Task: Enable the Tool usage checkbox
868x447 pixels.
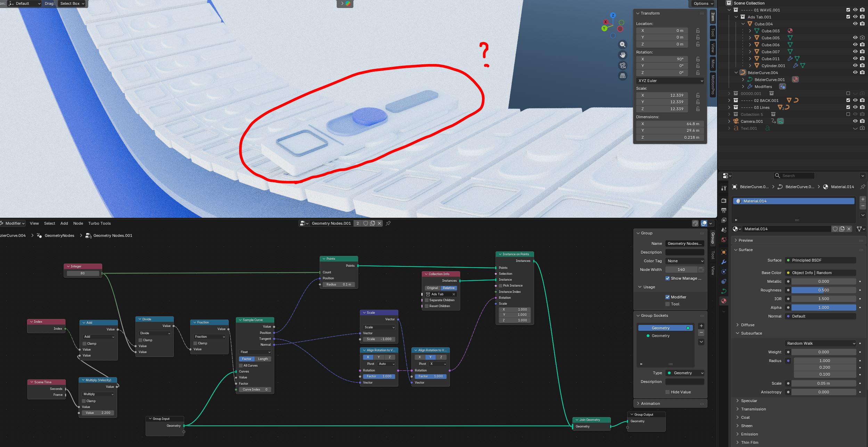Action: 668,304
